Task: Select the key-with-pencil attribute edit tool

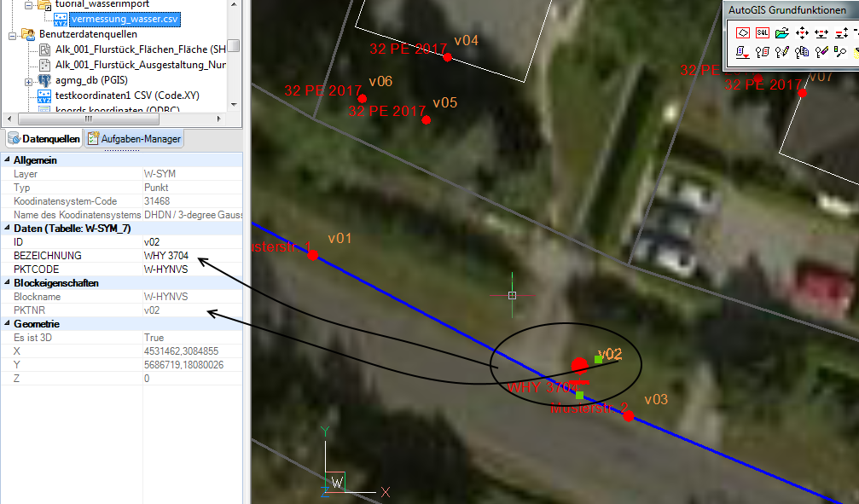Action: 781,52
